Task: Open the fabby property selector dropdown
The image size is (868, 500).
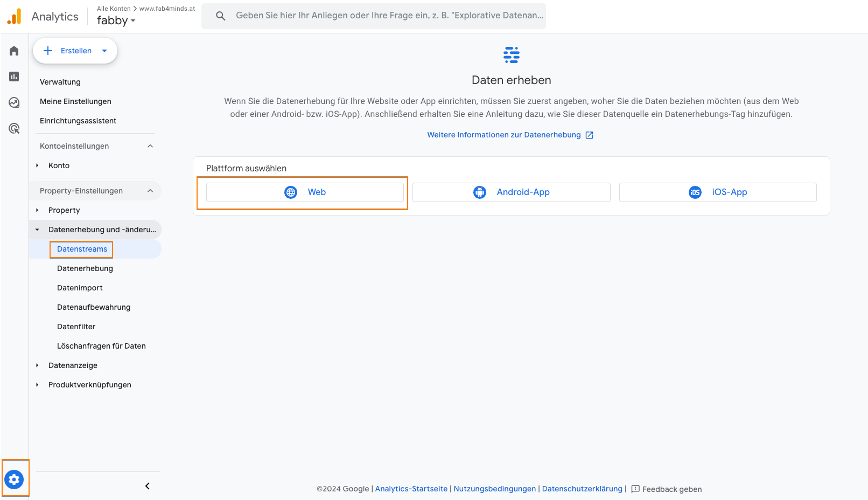Action: [x=116, y=20]
